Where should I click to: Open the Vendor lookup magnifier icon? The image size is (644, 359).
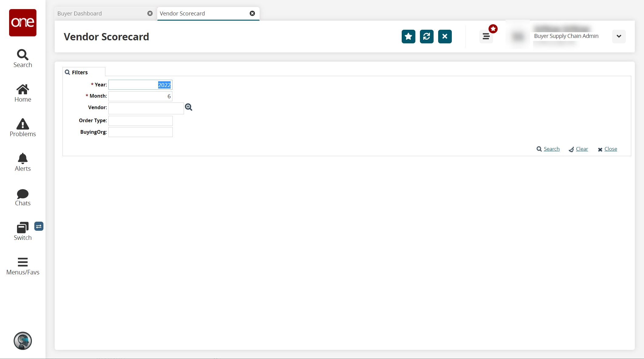pos(189,107)
